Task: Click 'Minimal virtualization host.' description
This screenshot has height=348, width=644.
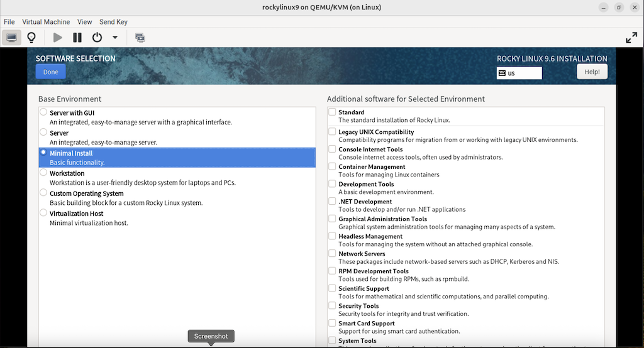Action: click(x=89, y=223)
